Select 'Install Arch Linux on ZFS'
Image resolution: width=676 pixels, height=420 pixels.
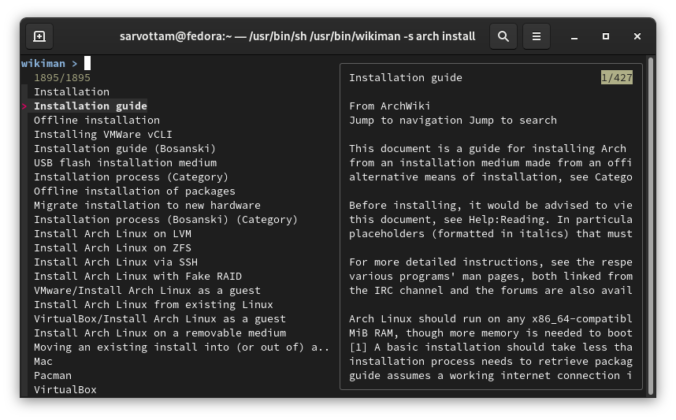point(113,248)
